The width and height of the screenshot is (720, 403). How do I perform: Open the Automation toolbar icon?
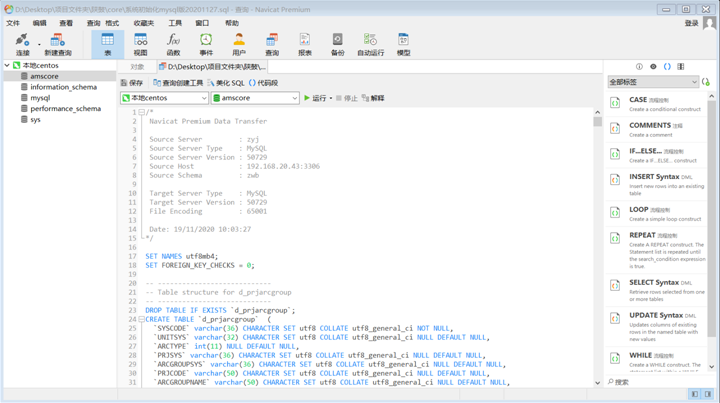(x=371, y=45)
